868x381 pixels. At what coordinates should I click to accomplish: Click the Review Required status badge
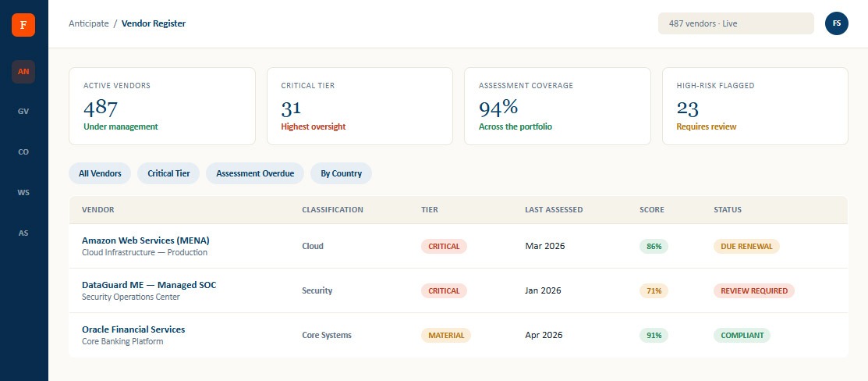(754, 290)
